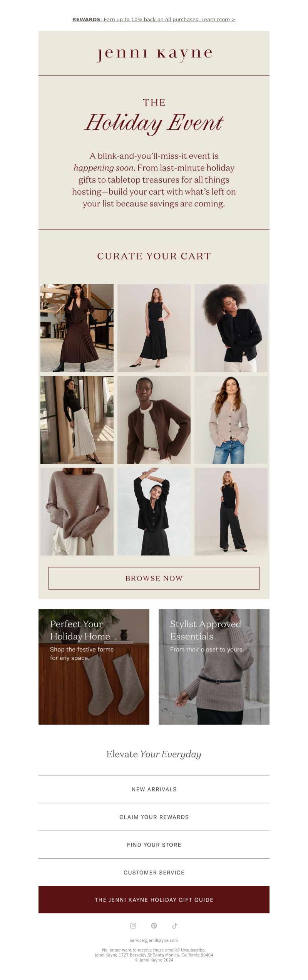This screenshot has height=980, width=308.
Task: Open the Pinterest icon in footer
Action: 154,925
